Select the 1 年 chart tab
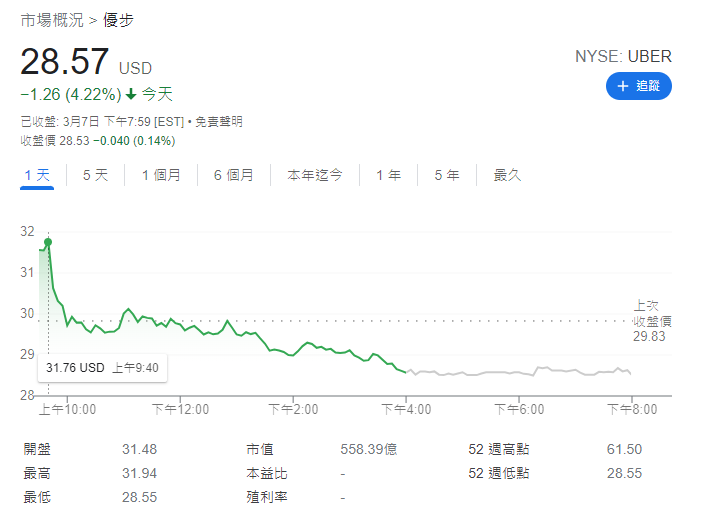708x516 pixels. tap(388, 175)
